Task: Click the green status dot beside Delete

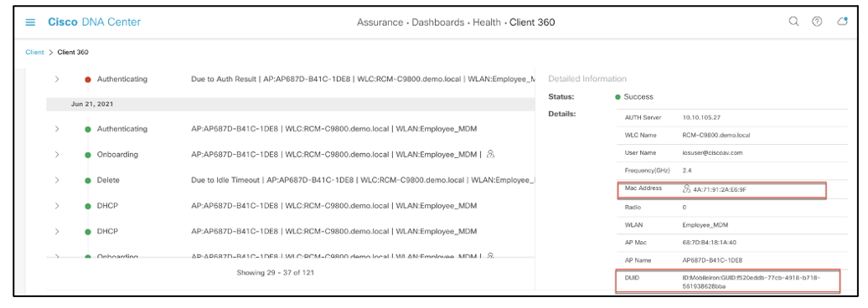Action: click(87, 181)
